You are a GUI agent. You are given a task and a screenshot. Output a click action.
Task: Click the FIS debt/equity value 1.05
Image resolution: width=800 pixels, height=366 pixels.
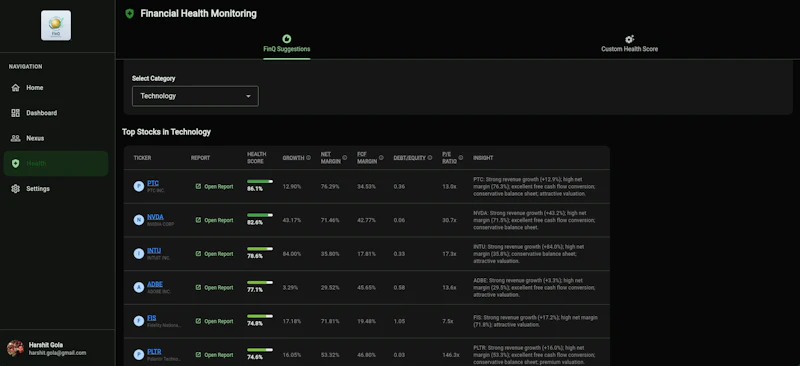coord(399,322)
